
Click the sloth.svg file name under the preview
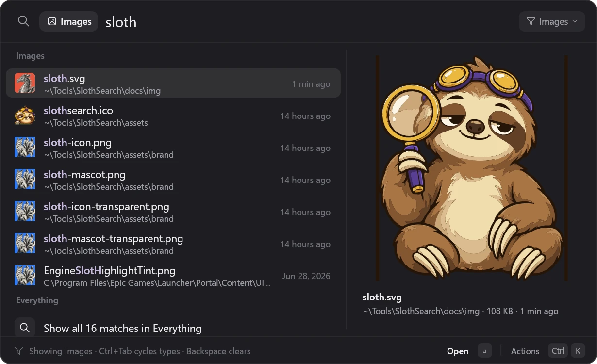click(382, 297)
